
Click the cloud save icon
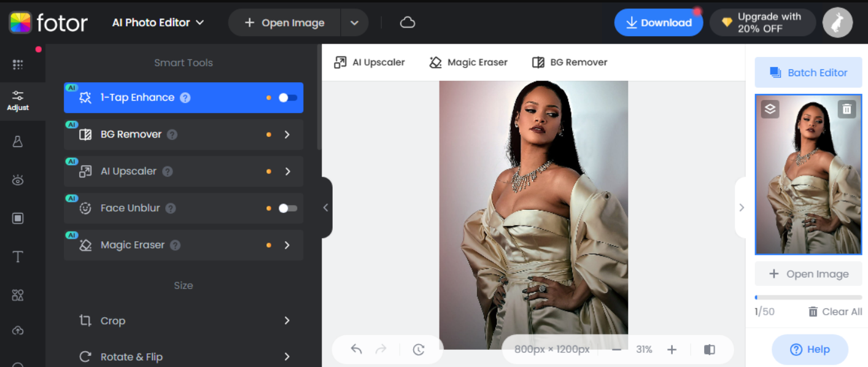point(408,23)
